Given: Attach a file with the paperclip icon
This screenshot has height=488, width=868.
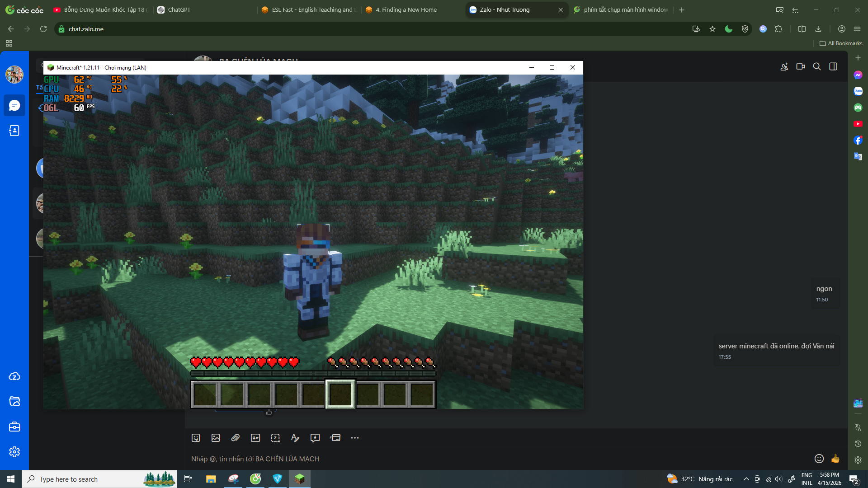Looking at the screenshot, I should pos(236,438).
